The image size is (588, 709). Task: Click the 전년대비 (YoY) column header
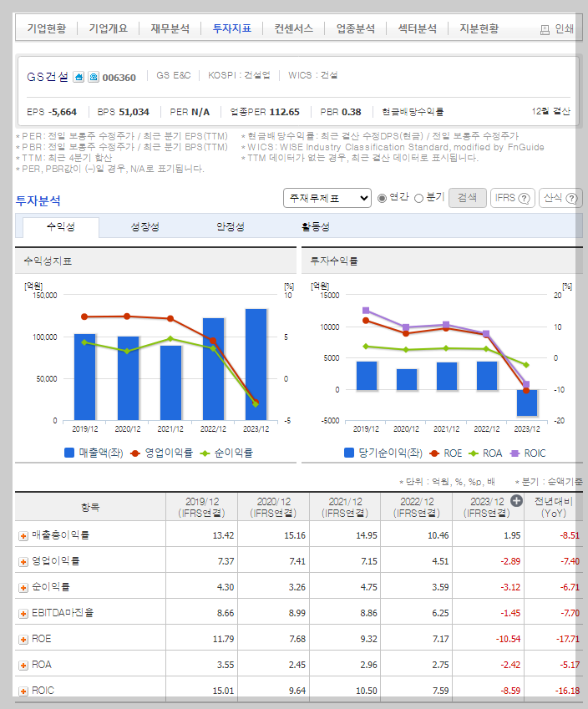pos(553,508)
